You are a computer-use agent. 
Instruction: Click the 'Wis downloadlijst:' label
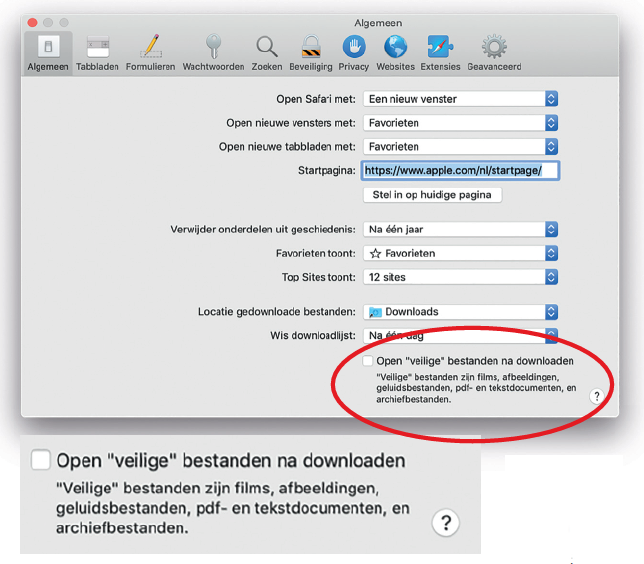tap(313, 336)
